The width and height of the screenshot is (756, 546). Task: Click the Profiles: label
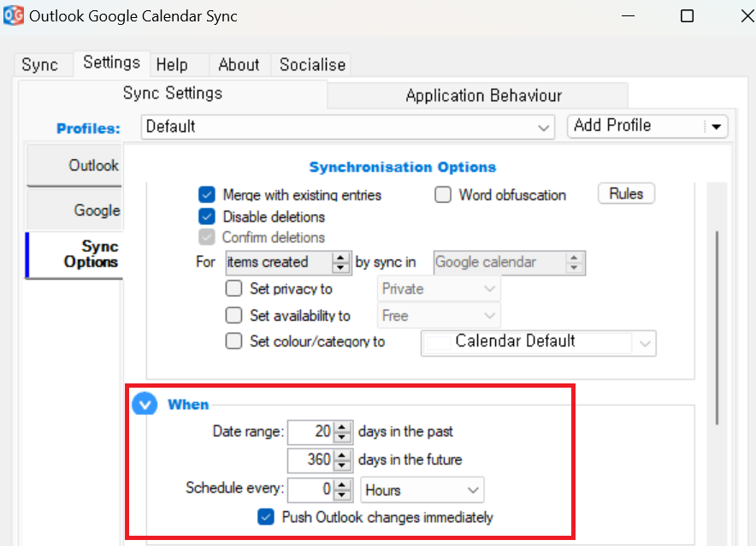point(88,128)
